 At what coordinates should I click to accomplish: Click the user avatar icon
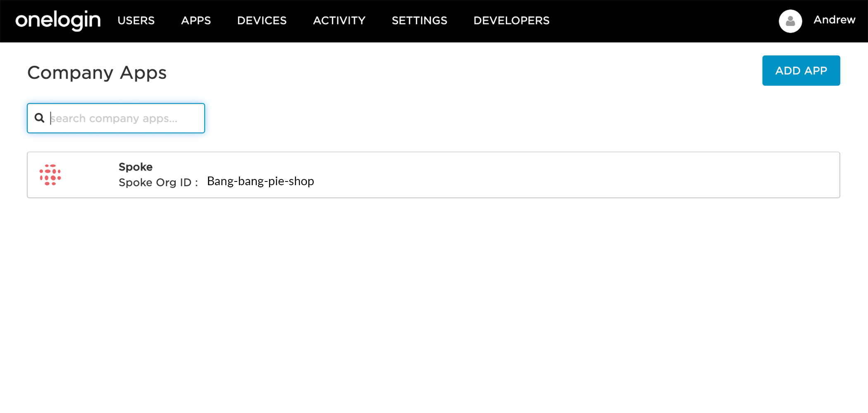(790, 21)
